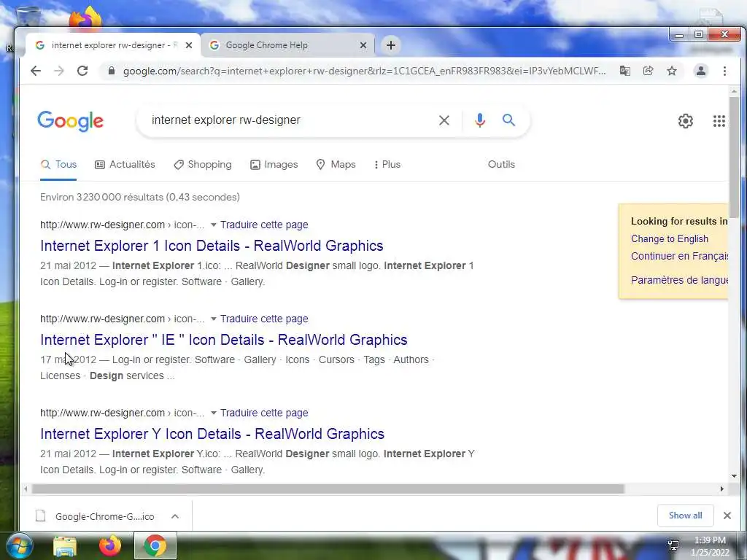Click the browser forward arrow
Screen dimensions: 747x560
(59, 71)
